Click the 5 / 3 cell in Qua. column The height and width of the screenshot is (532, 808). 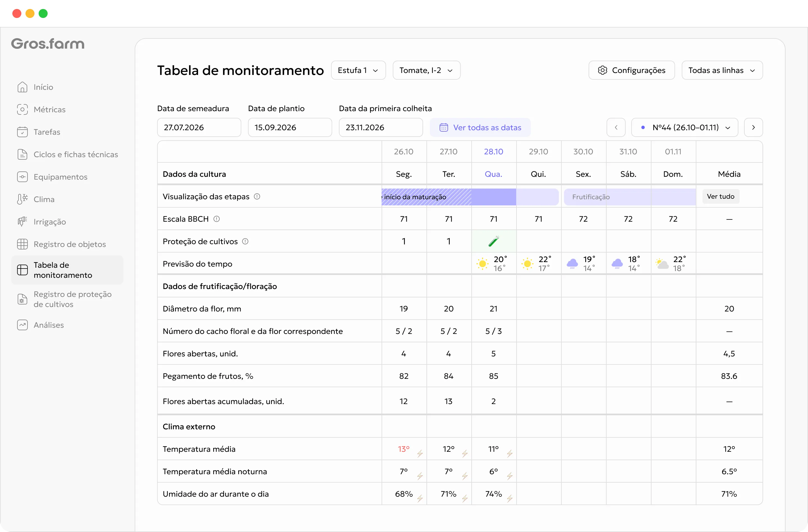tap(493, 331)
